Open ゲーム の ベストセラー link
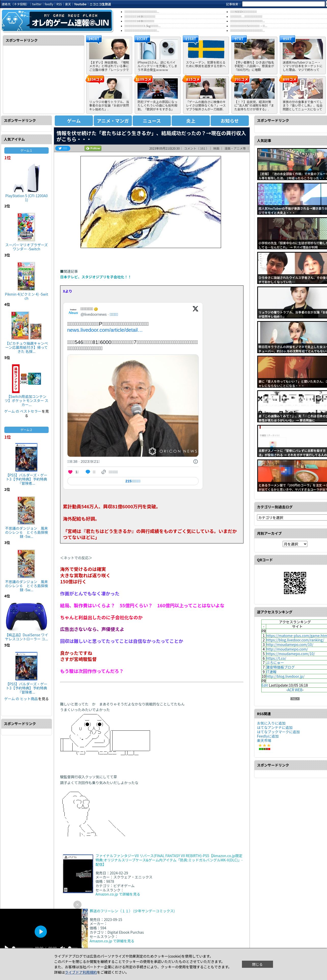The height and width of the screenshot is (980, 327). 22,411
